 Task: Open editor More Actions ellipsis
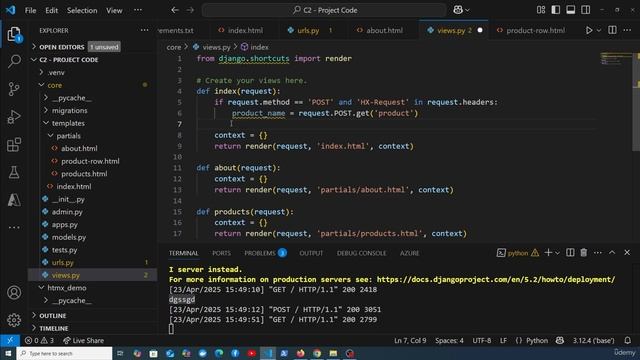(x=627, y=30)
